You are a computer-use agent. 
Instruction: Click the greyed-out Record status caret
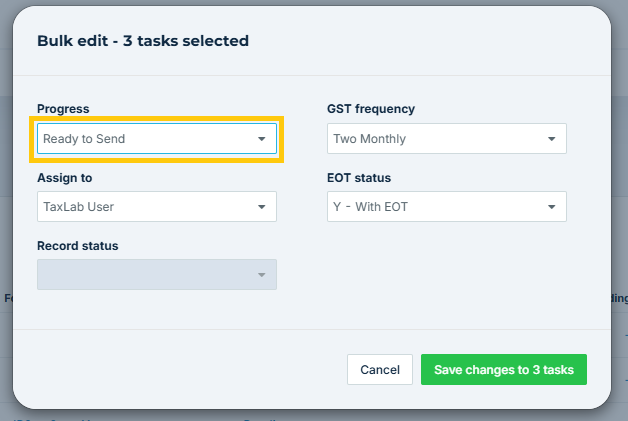(261, 275)
